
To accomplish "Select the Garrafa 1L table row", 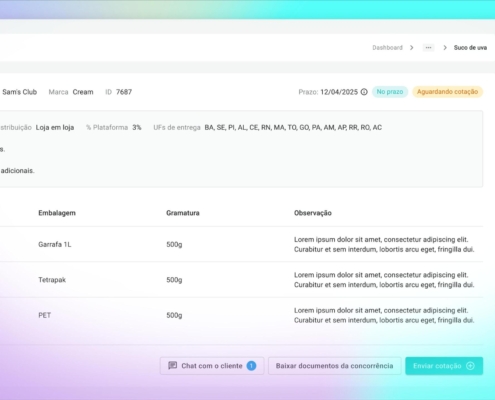I will pos(241,244).
